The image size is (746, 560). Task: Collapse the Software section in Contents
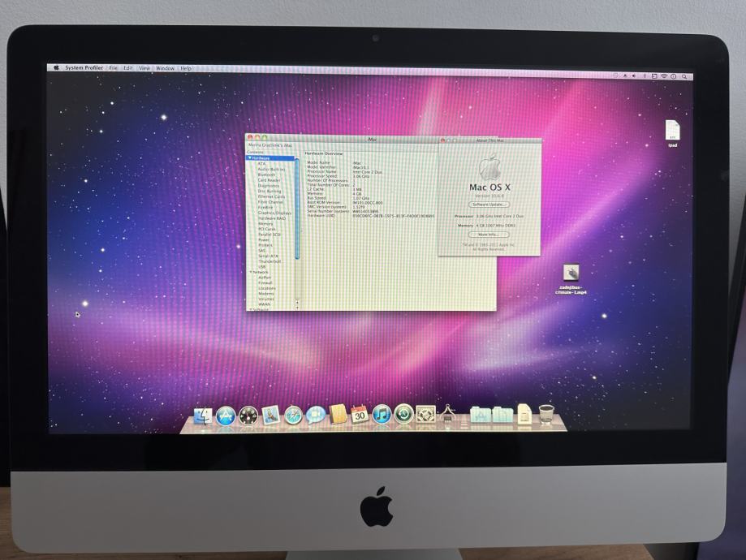click(251, 309)
